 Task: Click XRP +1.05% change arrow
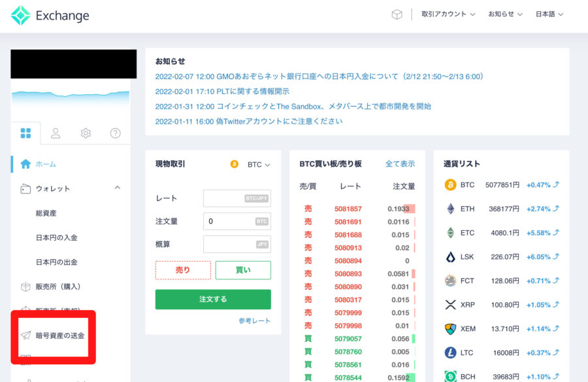557,305
